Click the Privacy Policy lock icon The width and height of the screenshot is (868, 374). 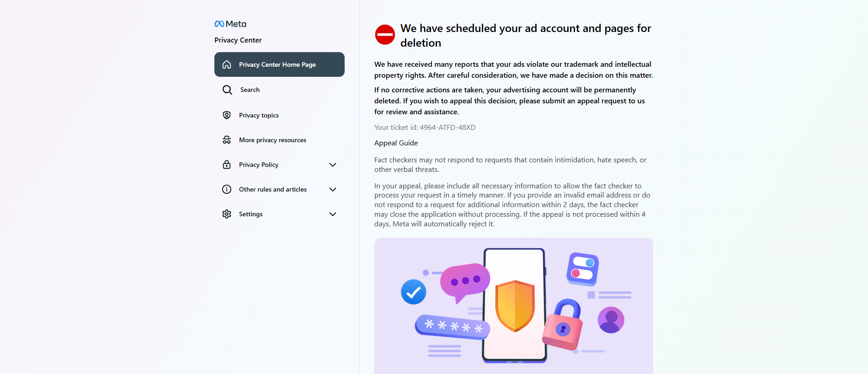(x=227, y=165)
